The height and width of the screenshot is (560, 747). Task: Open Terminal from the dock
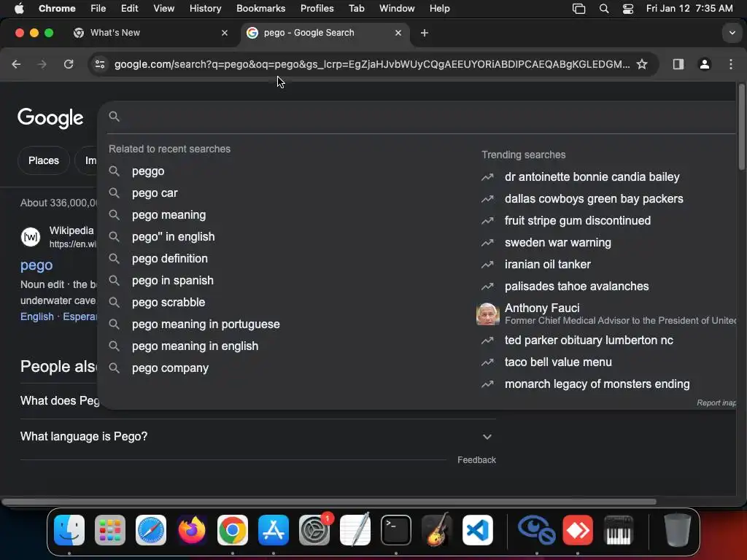[x=396, y=530]
